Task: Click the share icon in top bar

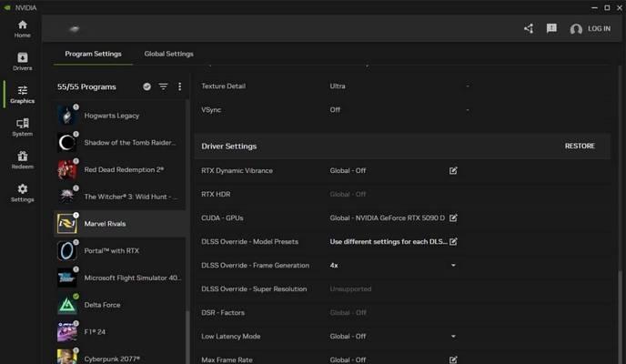Action: [529, 28]
